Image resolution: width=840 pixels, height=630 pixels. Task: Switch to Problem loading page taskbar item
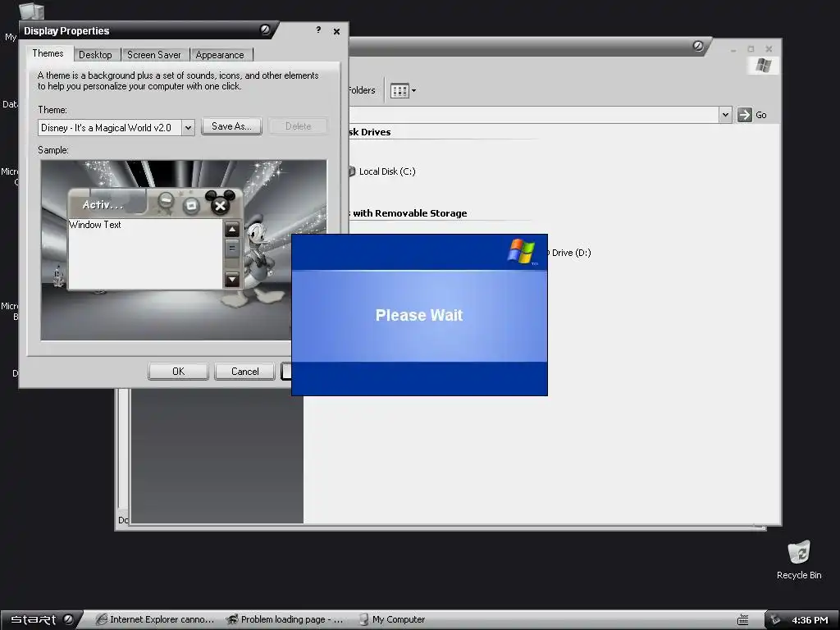point(285,620)
